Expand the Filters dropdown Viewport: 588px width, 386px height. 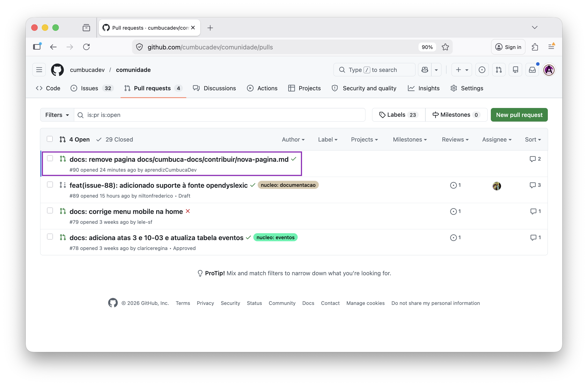(x=57, y=115)
